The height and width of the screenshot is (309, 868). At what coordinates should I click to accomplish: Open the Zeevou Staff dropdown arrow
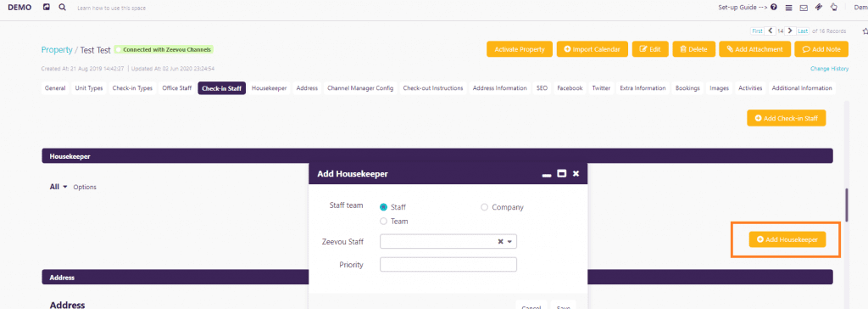(509, 241)
